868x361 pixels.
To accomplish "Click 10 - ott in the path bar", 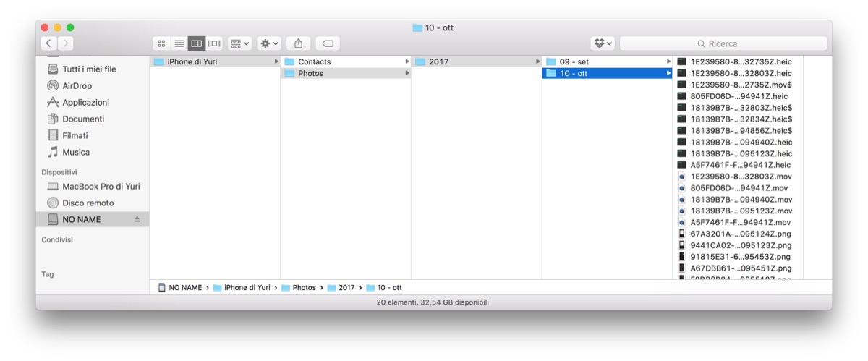I will point(384,288).
